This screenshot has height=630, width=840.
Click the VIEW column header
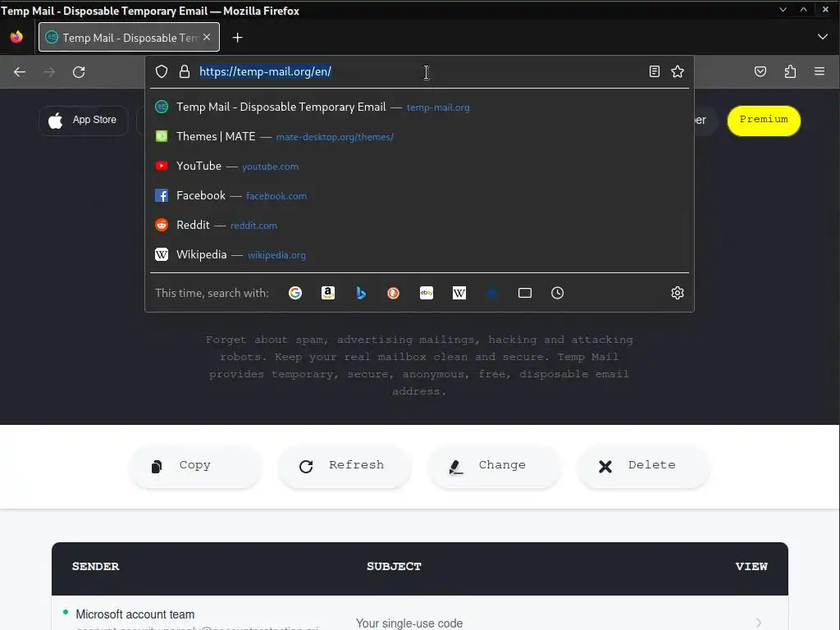(x=751, y=567)
